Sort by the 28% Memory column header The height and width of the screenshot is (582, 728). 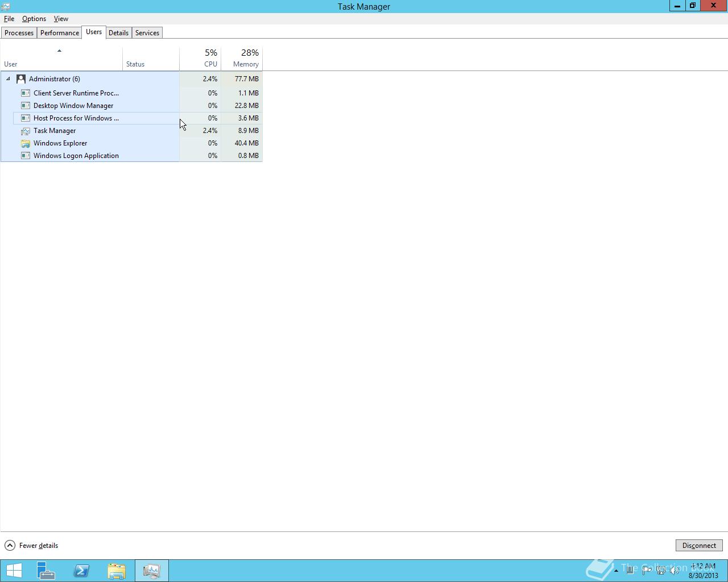point(242,59)
